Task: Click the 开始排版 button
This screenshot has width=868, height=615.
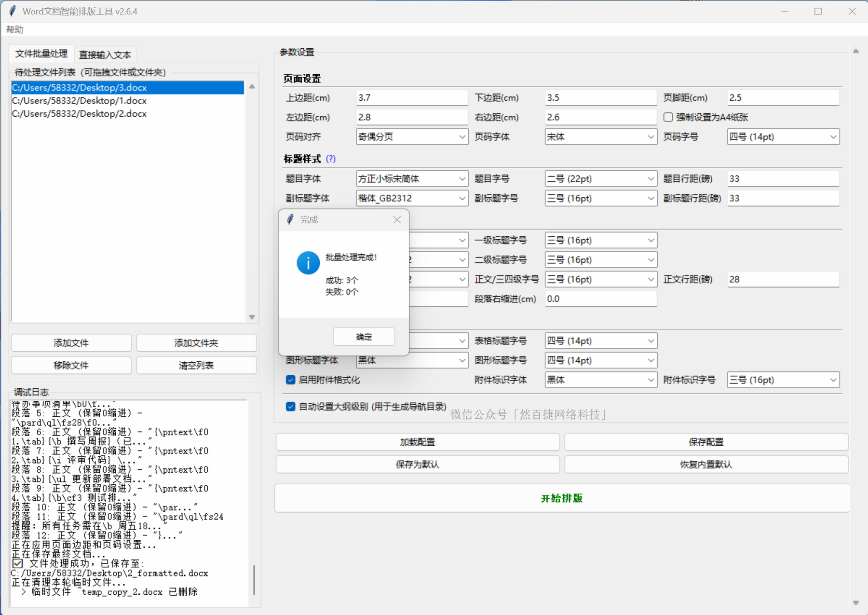Action: coord(562,498)
